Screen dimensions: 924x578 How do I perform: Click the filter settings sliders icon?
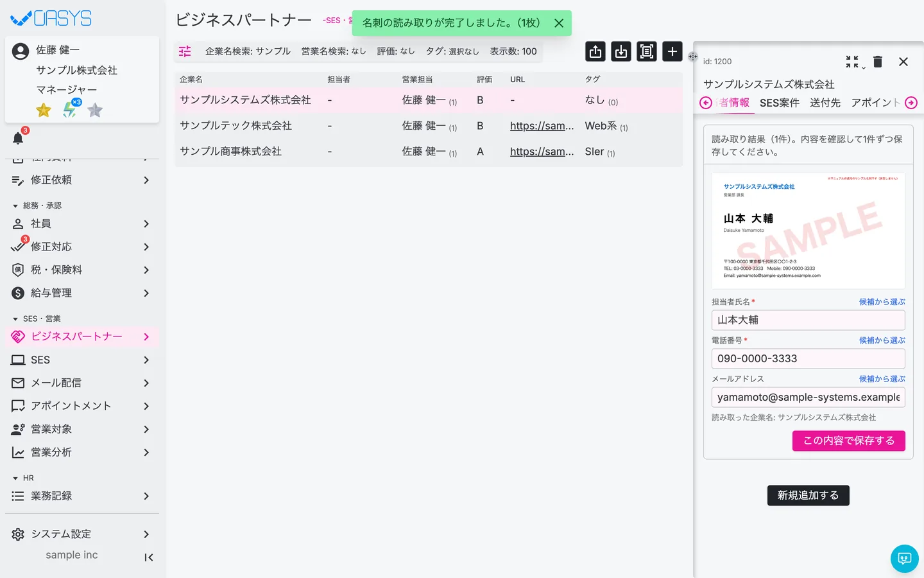[x=185, y=51]
